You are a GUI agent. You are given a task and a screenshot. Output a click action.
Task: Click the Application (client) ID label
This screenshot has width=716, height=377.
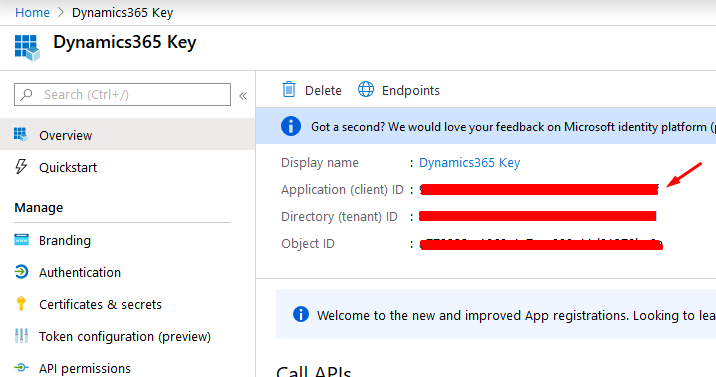pos(342,189)
